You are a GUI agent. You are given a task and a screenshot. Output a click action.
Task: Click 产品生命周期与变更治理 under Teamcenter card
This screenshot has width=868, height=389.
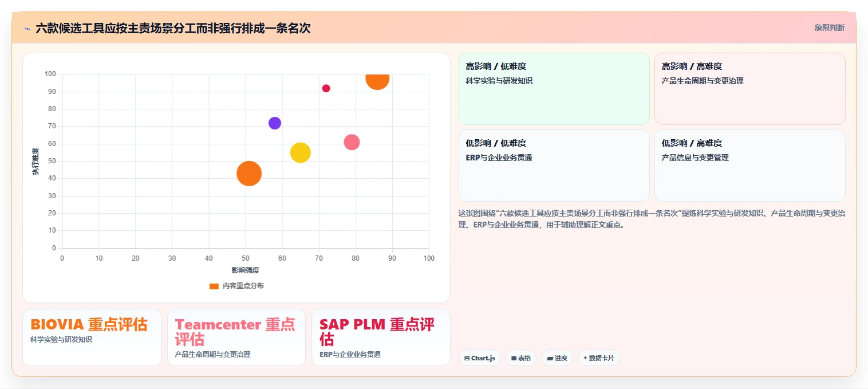pos(213,354)
